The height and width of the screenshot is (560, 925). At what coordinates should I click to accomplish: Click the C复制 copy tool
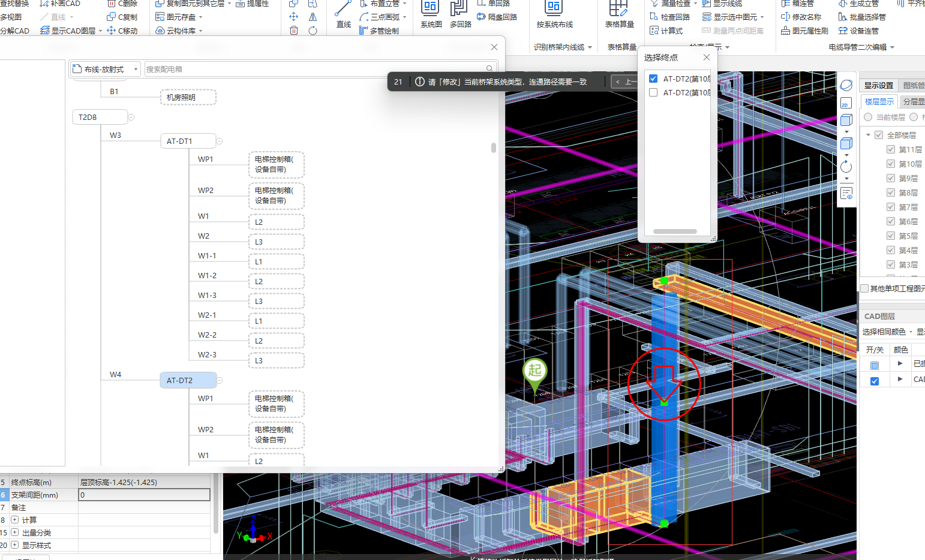pyautogui.click(x=122, y=17)
